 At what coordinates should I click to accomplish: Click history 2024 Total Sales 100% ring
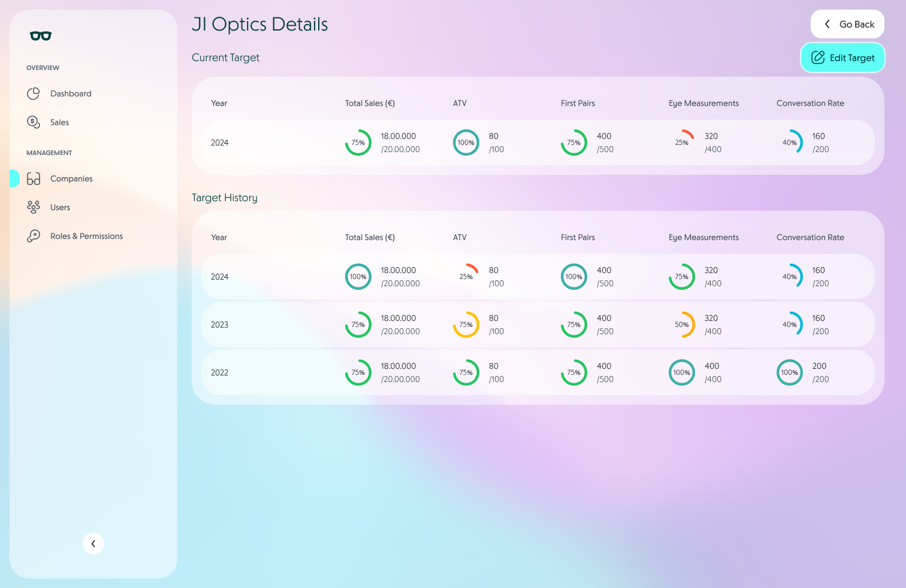358,277
